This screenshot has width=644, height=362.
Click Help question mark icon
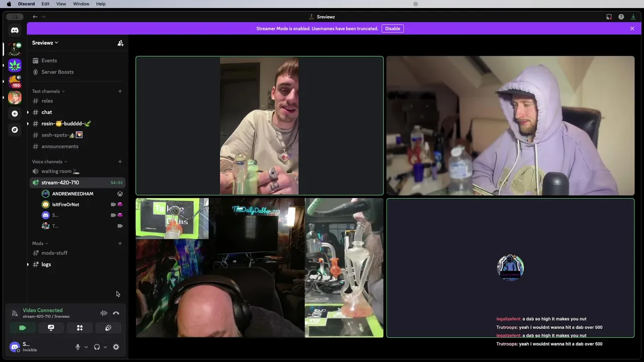pos(621,17)
